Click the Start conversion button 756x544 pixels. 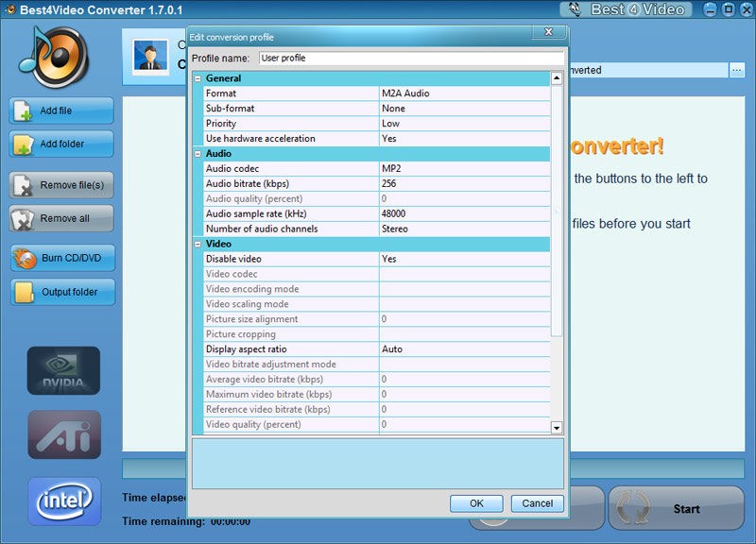(x=677, y=508)
